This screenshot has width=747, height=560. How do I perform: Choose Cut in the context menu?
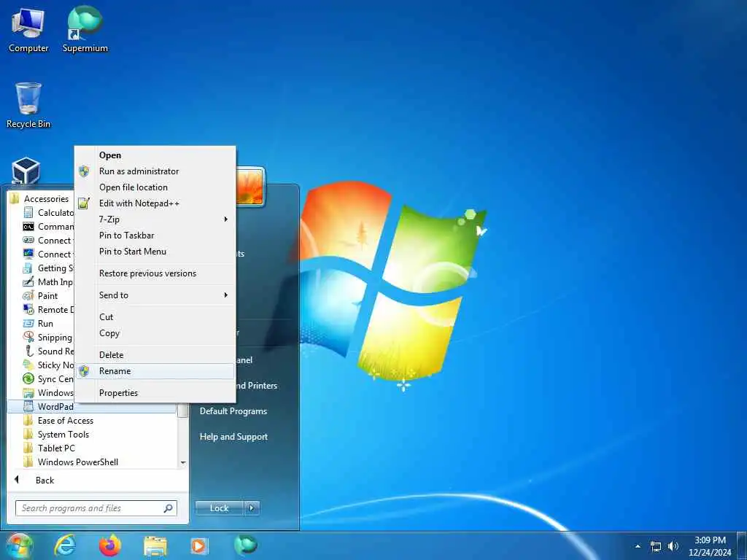155,317
